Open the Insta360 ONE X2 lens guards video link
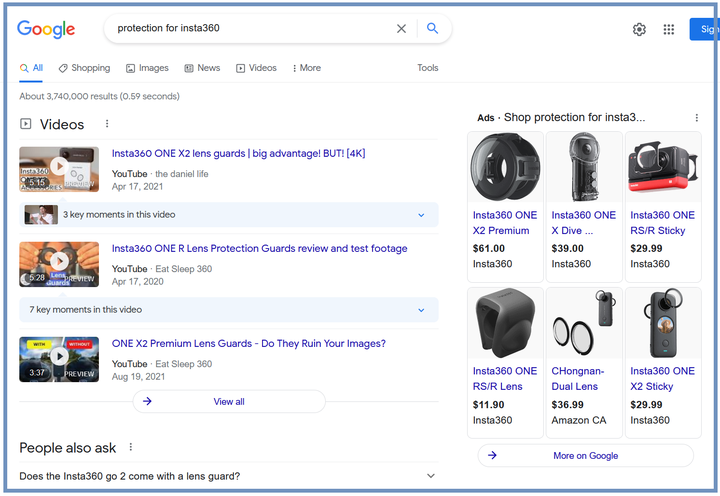The image size is (720, 496). (238, 153)
